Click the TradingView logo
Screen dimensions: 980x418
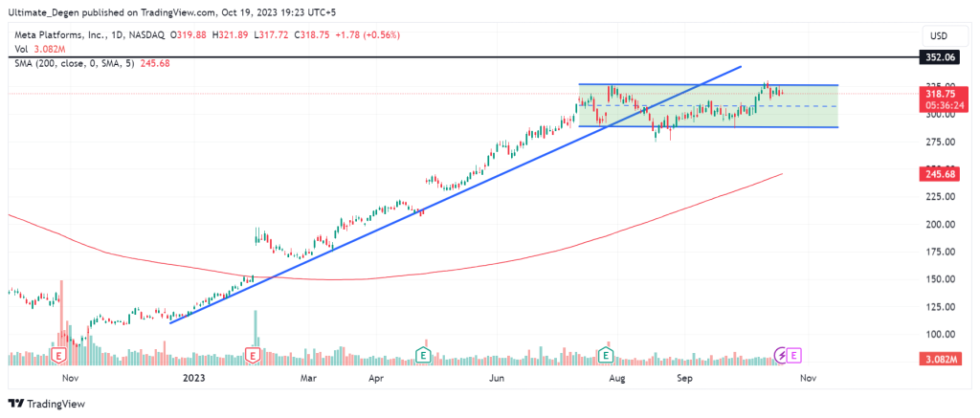click(46, 404)
